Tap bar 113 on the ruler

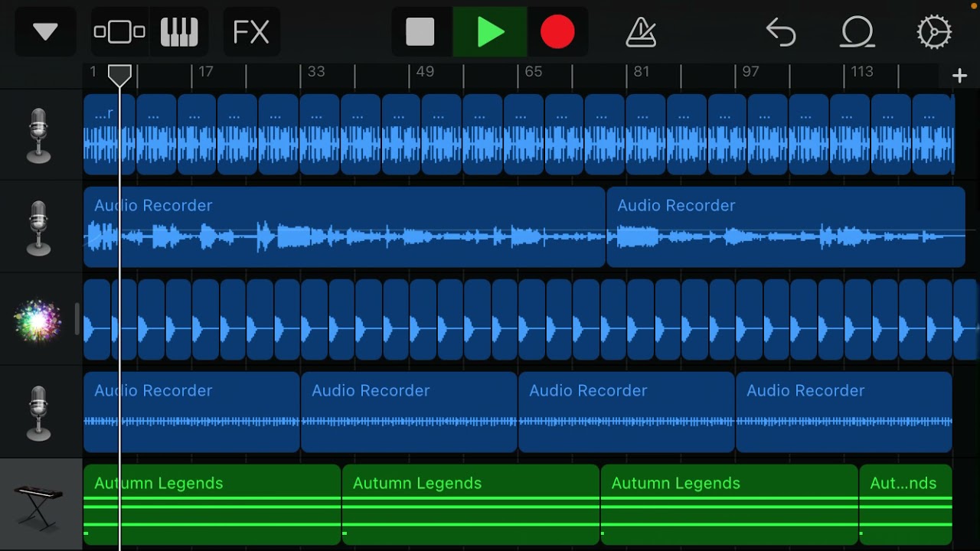[x=861, y=72]
